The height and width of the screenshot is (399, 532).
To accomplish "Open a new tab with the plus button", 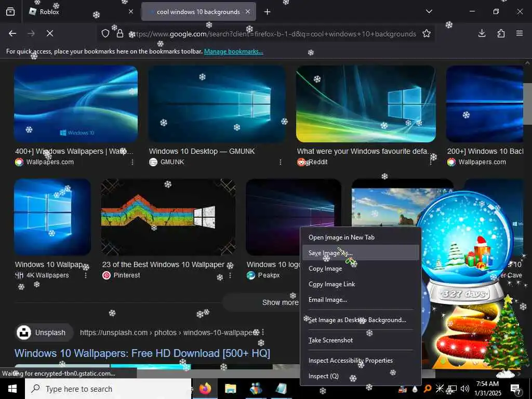I will pyautogui.click(x=268, y=12).
